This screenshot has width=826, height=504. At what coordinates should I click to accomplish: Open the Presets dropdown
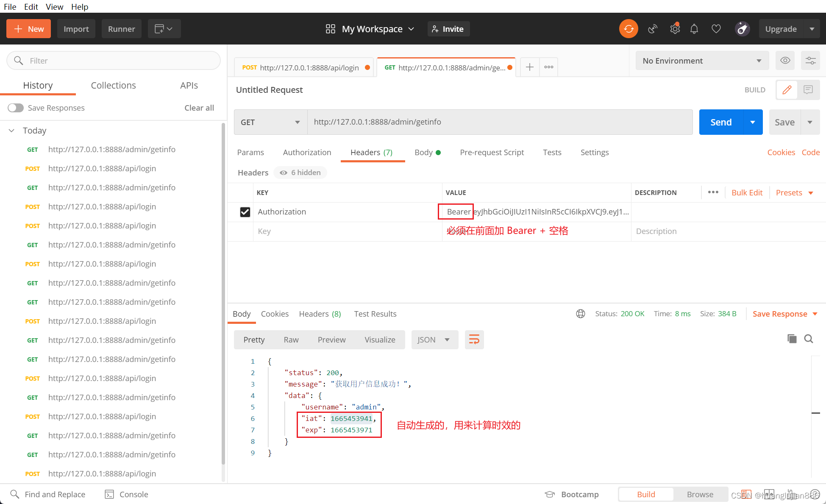[795, 192]
